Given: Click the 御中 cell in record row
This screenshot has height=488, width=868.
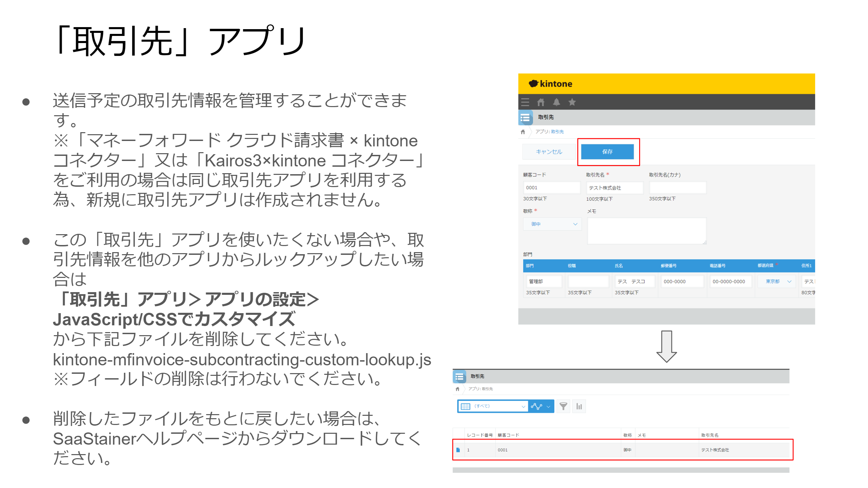Looking at the screenshot, I should pyautogui.click(x=627, y=450).
